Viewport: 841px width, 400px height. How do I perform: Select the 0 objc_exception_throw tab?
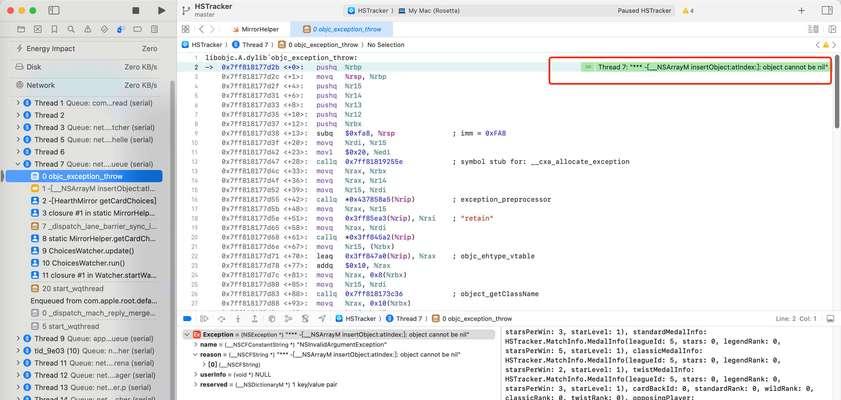pos(341,29)
